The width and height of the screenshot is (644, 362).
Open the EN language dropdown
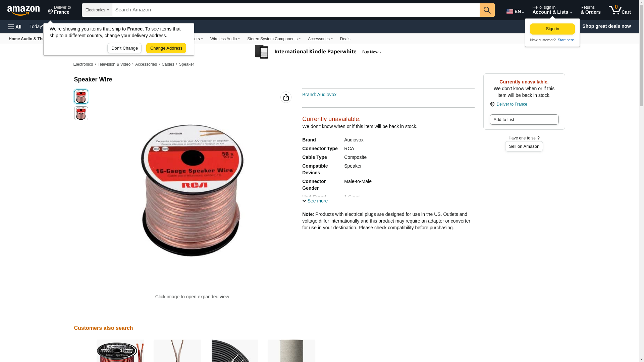coord(515,11)
